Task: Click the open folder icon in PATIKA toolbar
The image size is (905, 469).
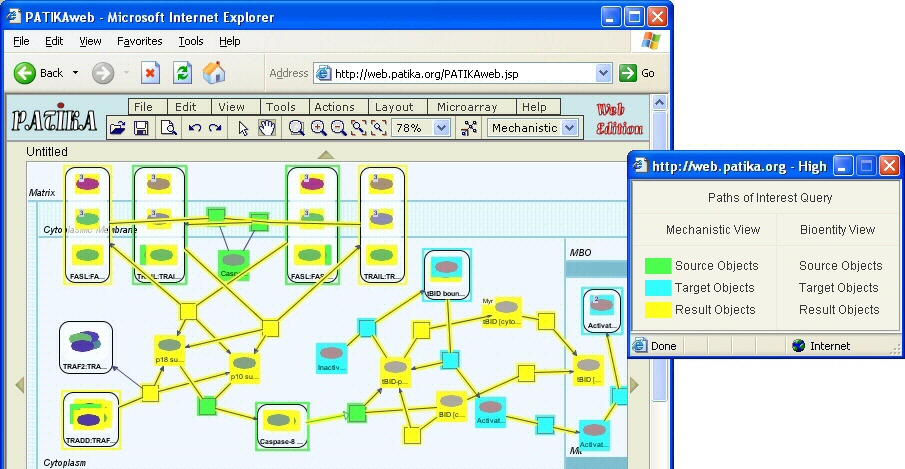Action: pyautogui.click(x=118, y=128)
